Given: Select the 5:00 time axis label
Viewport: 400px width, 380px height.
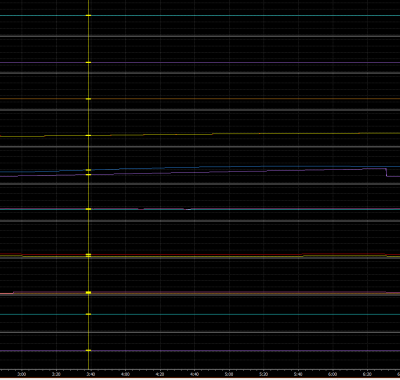Looking at the screenshot, I should tap(229, 374).
